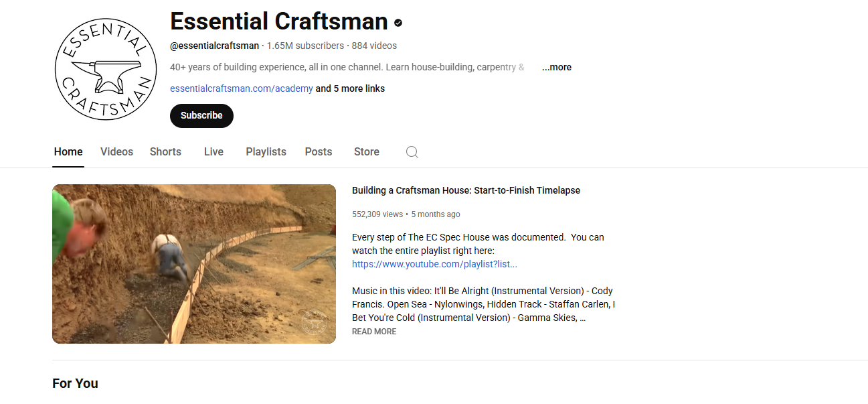Click the verified checkmark badge

coord(397,22)
